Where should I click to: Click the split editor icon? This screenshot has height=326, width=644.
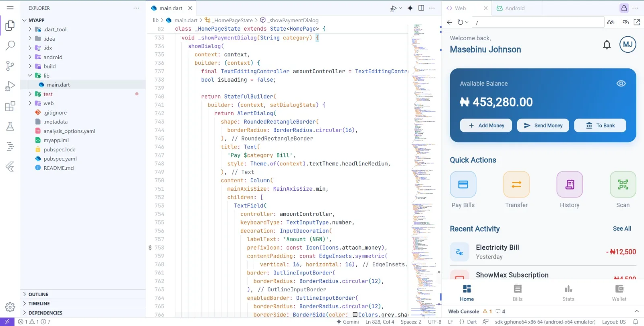pos(421,8)
